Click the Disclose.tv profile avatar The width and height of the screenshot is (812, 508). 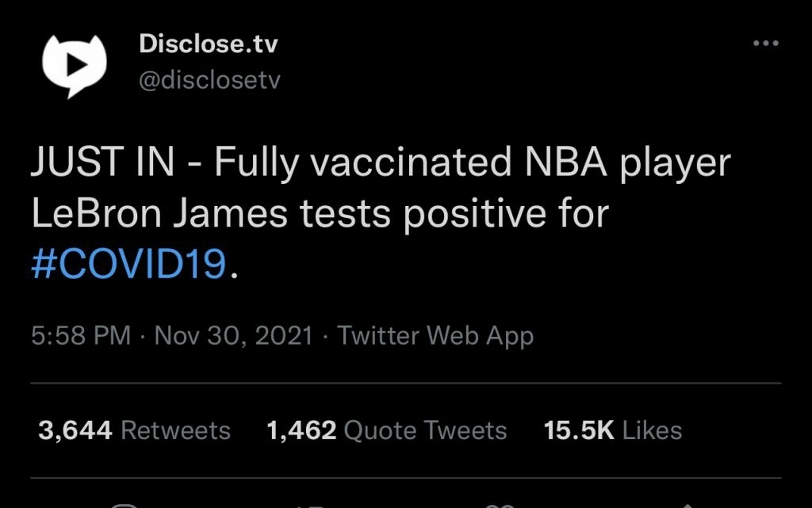pyautogui.click(x=73, y=66)
